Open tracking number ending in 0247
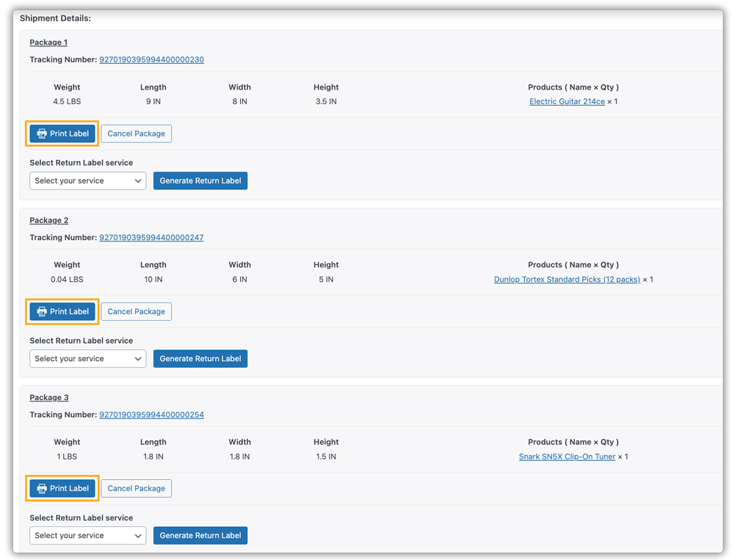This screenshot has height=560, width=734. (x=151, y=238)
